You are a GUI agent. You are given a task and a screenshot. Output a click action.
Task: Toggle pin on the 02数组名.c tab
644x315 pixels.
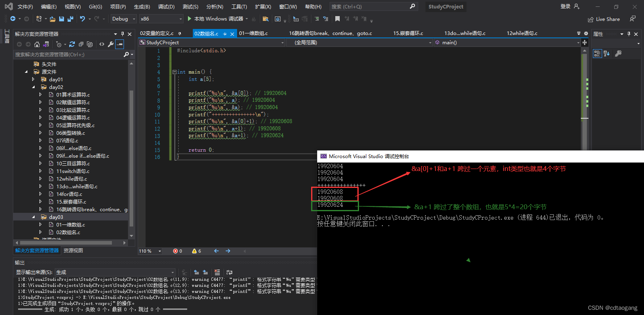click(x=225, y=34)
